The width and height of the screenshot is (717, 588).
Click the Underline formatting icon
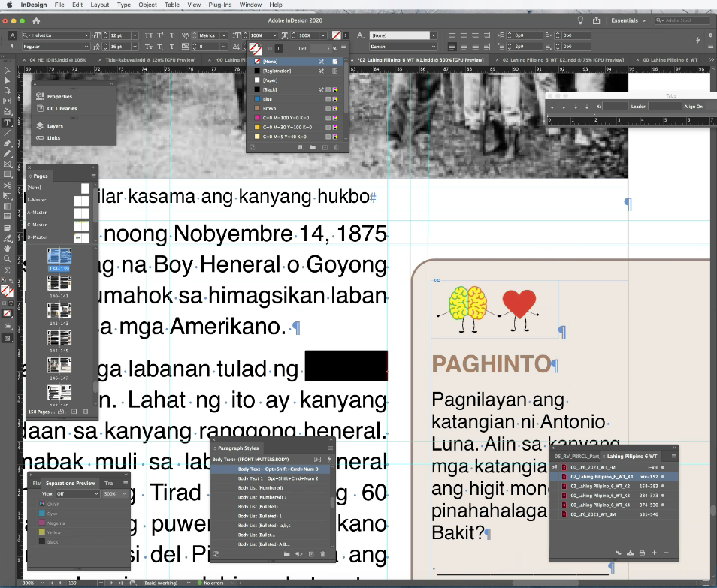pos(172,35)
